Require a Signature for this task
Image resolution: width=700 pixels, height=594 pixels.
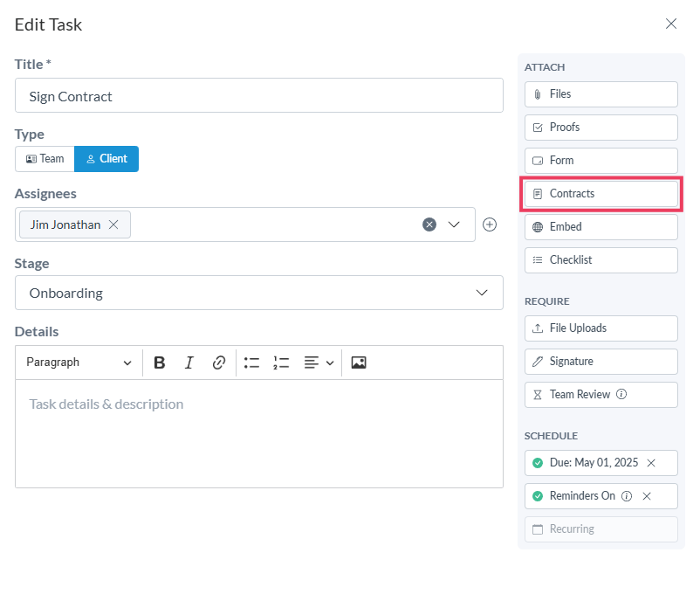600,362
